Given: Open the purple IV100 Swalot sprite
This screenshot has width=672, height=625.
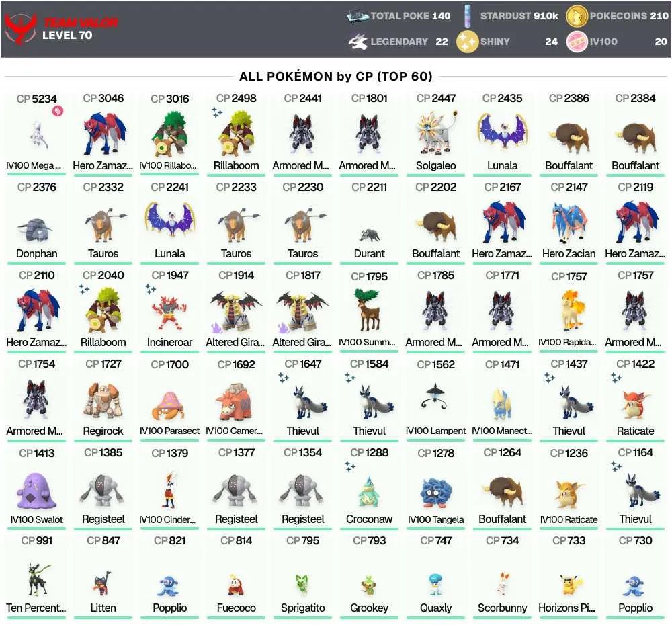Looking at the screenshot, I should point(36,490).
